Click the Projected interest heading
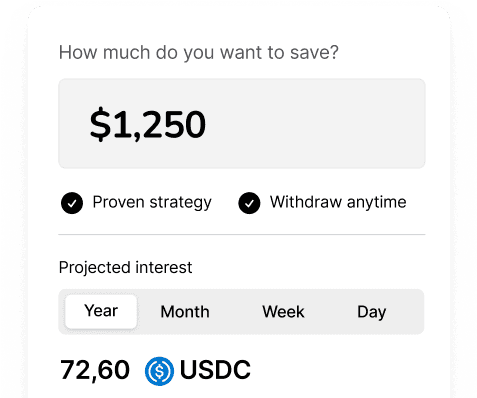This screenshot has width=477, height=398. pyautogui.click(x=125, y=268)
